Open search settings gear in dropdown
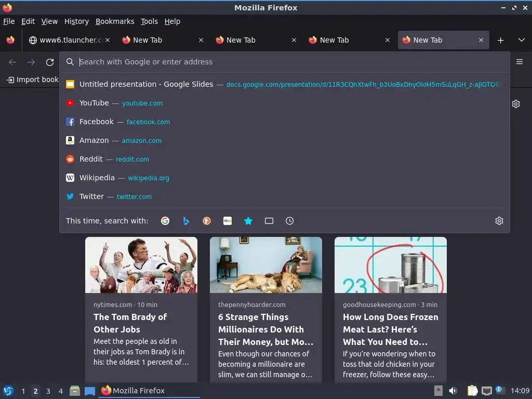Image resolution: width=532 pixels, height=399 pixels. pyautogui.click(x=499, y=221)
